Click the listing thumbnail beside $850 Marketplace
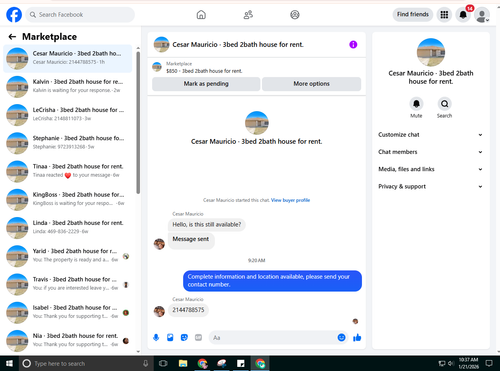Viewport: 500px width, 371px height. pos(157,67)
